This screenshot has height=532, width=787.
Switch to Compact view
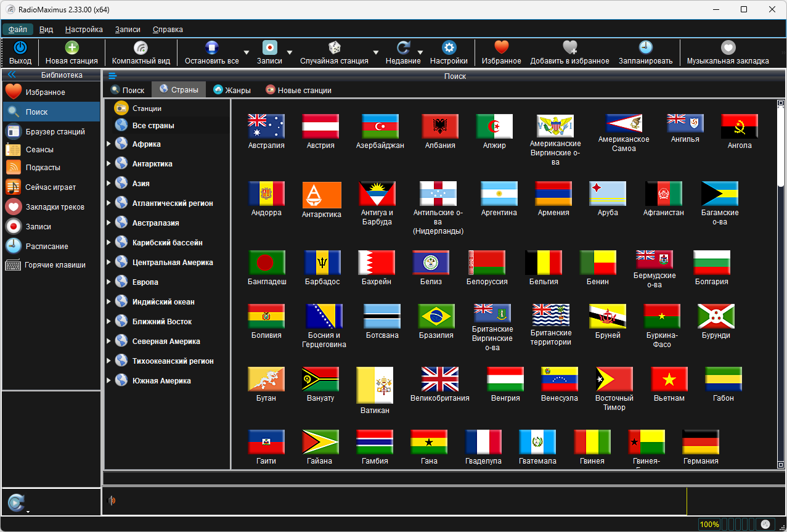point(141,48)
